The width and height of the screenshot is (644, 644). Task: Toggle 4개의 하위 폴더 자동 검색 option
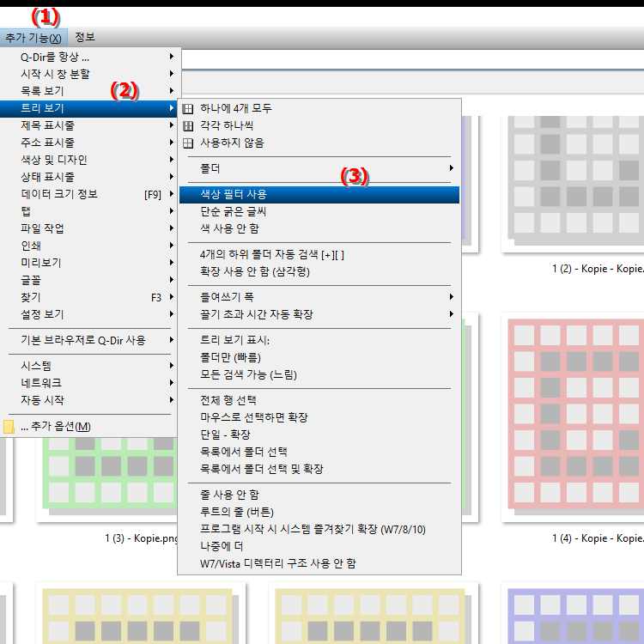pos(319,255)
